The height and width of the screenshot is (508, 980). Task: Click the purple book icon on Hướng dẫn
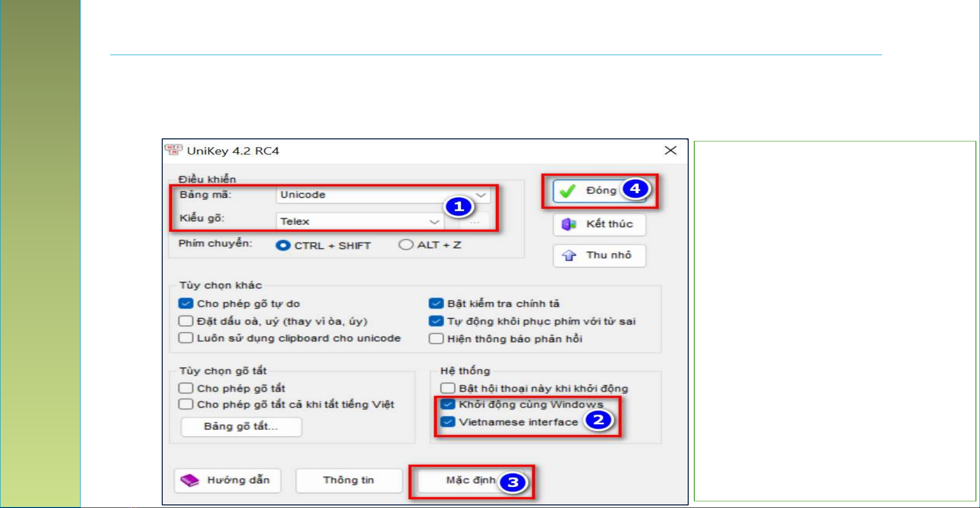point(190,480)
